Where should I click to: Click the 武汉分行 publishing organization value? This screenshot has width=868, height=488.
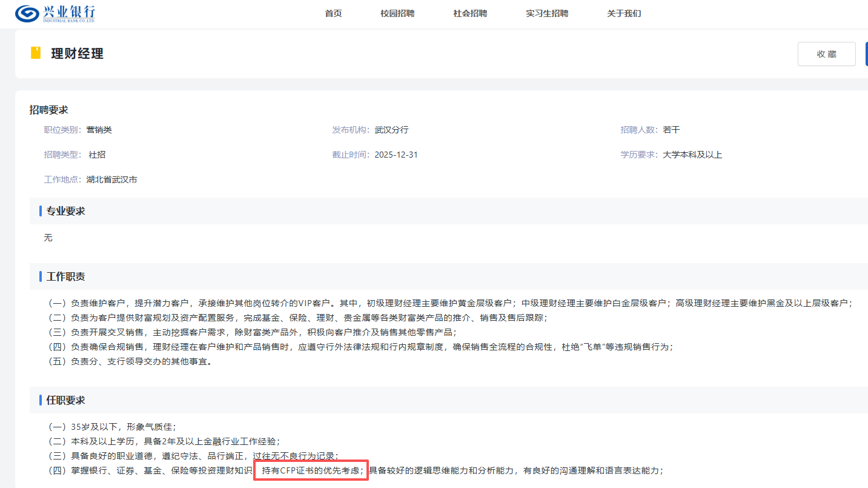point(391,130)
